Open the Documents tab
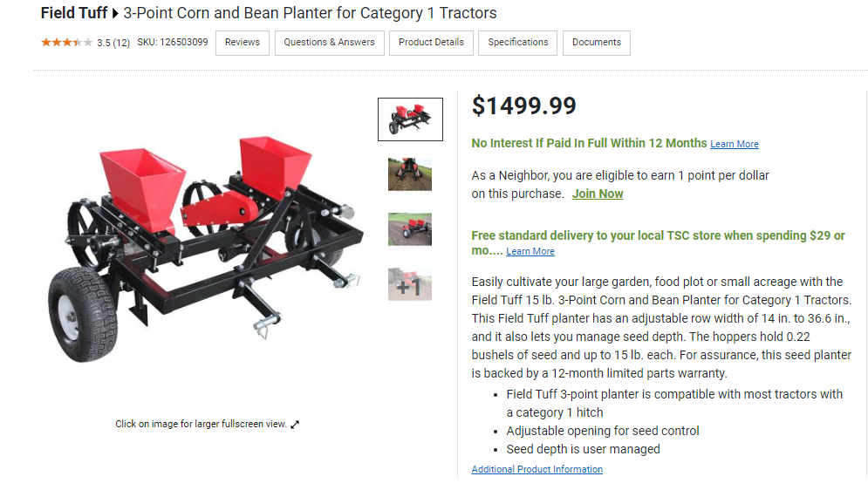 597,43
